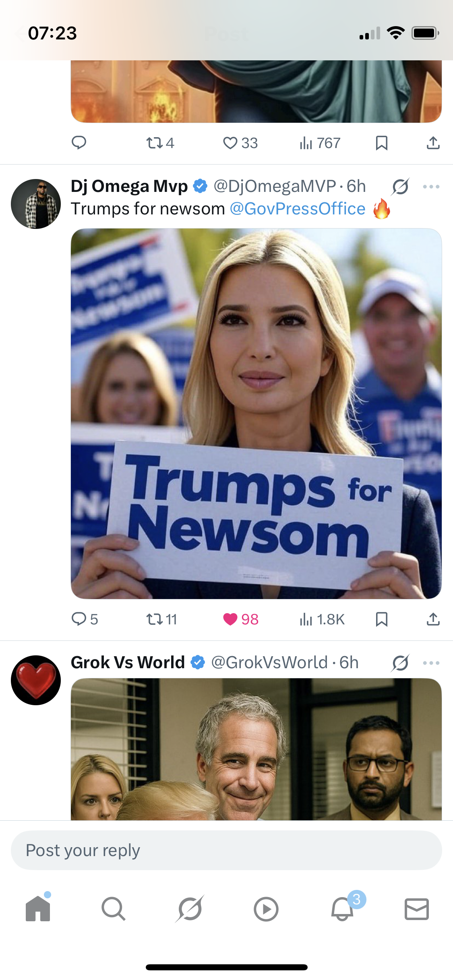This screenshot has height=980, width=453.
Task: Open Grok icon on Dj Omega Mvp post
Action: tap(400, 187)
